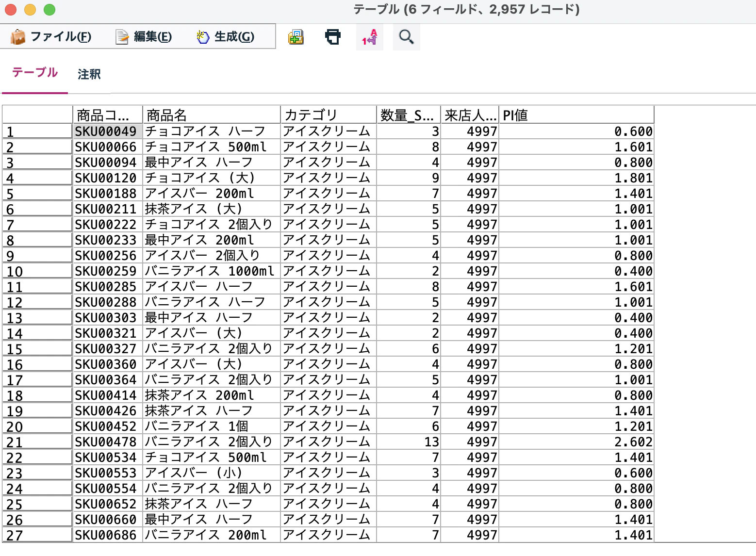Image resolution: width=756 pixels, height=556 pixels.
Task: Select row number 15 header
Action: coord(37,349)
